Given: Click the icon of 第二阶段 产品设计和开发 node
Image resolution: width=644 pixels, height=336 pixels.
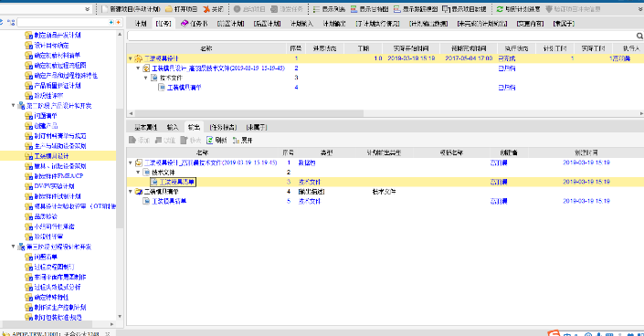Looking at the screenshot, I should coord(21,106).
